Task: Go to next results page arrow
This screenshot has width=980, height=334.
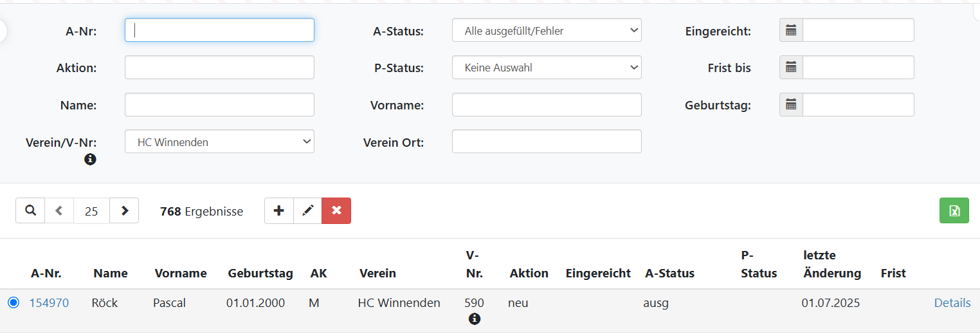Action: (x=125, y=210)
